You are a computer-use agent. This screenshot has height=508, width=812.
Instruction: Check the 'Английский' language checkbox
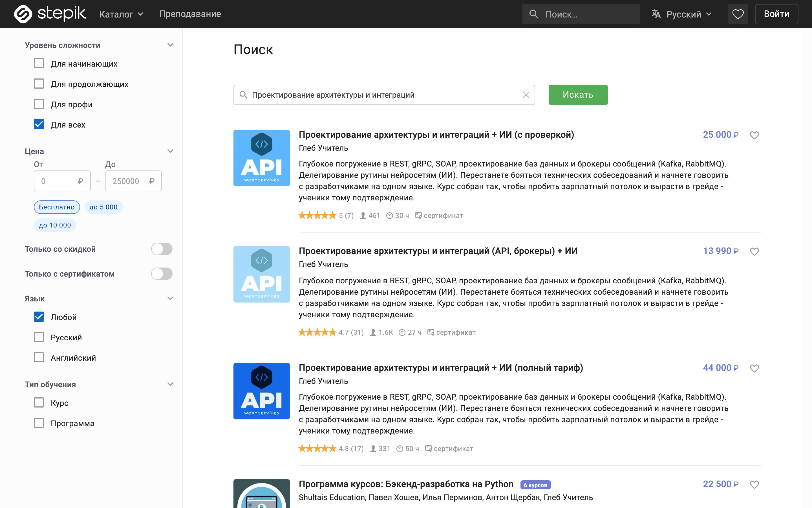pos(39,358)
